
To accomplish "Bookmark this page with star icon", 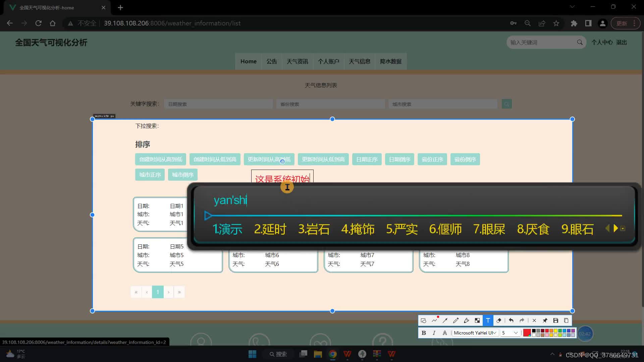I will click(x=556, y=23).
